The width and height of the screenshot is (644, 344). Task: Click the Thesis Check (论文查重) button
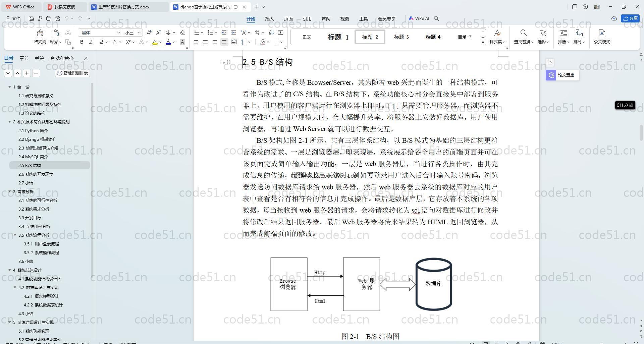(562, 75)
